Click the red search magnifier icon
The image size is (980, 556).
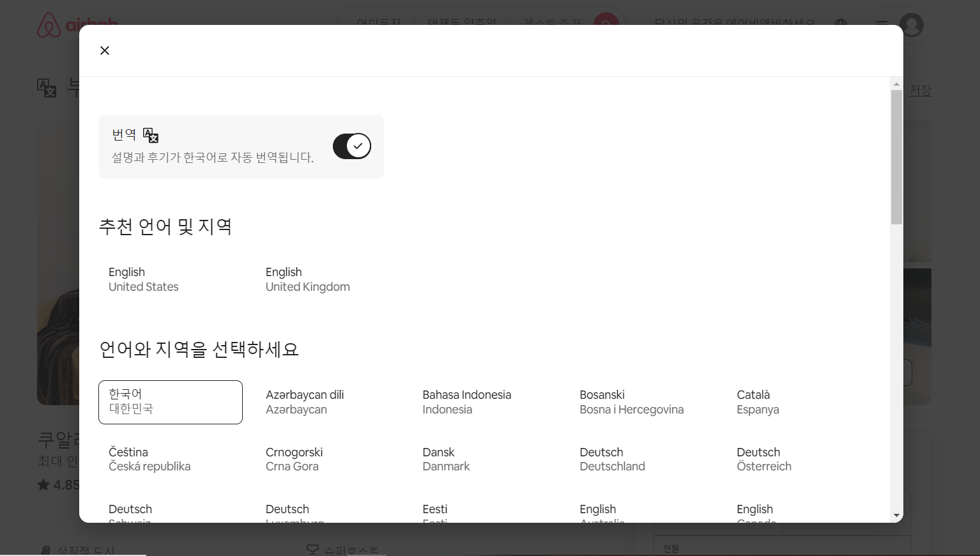[x=605, y=24]
